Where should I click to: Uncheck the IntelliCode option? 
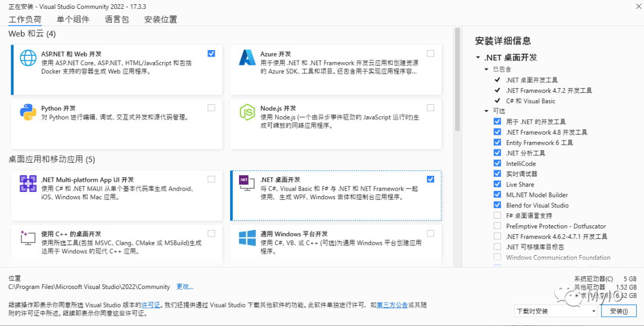(497, 163)
